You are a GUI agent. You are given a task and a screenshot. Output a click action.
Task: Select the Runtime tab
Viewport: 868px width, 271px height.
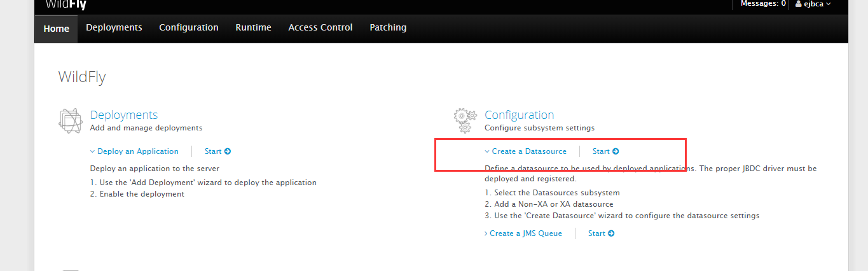pos(253,27)
